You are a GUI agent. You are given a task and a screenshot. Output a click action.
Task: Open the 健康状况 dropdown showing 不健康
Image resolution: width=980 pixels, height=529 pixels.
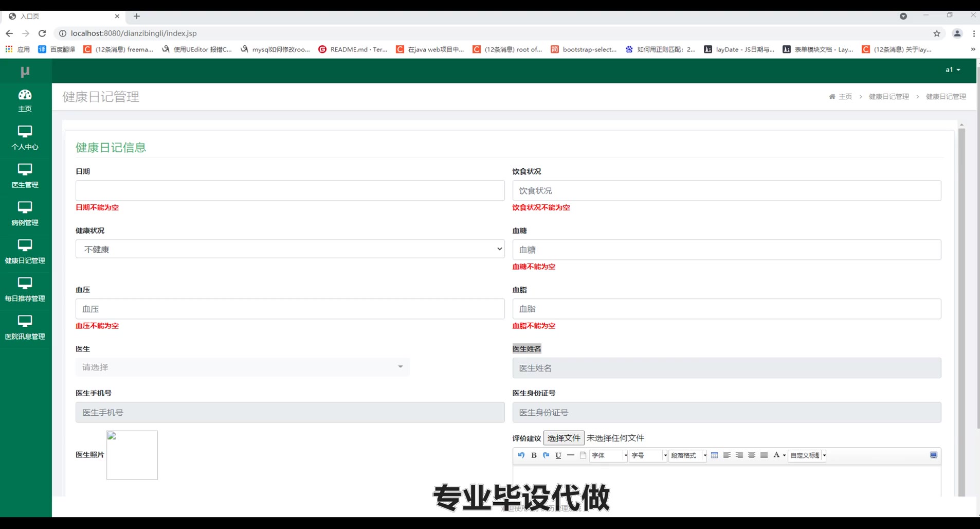click(290, 249)
